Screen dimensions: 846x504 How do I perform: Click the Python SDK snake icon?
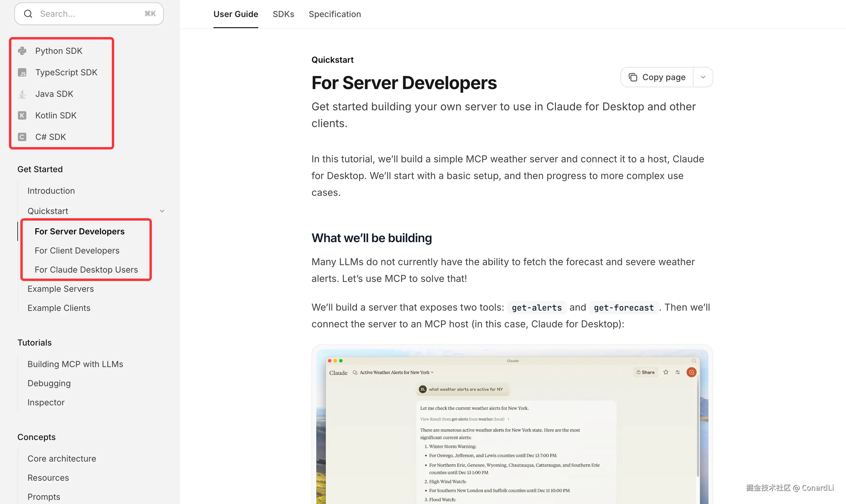tap(22, 51)
